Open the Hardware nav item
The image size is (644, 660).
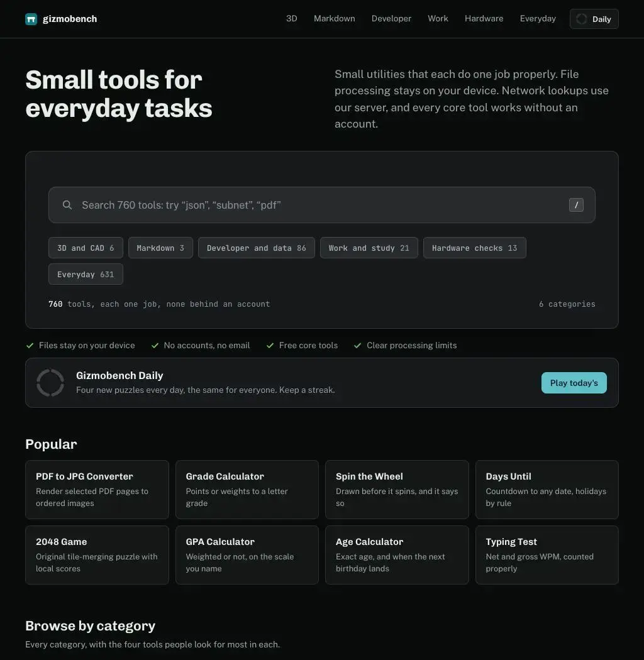tap(484, 18)
